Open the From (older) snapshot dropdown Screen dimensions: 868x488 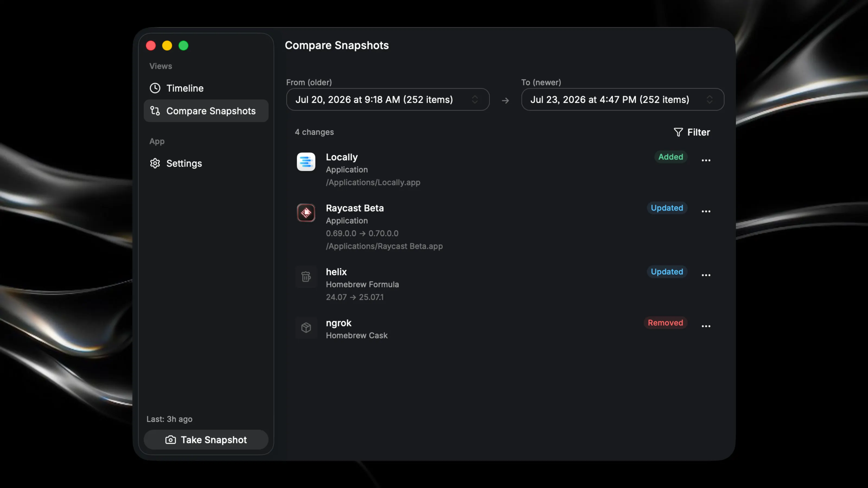pyautogui.click(x=388, y=99)
